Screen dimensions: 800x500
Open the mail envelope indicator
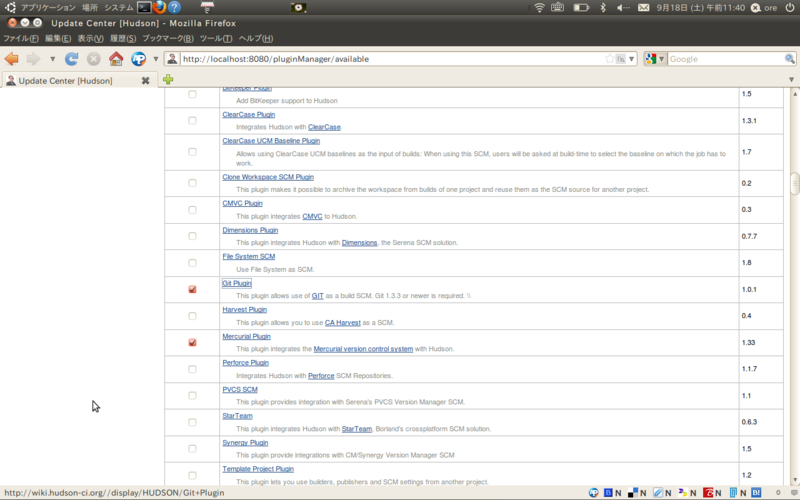[x=644, y=8]
